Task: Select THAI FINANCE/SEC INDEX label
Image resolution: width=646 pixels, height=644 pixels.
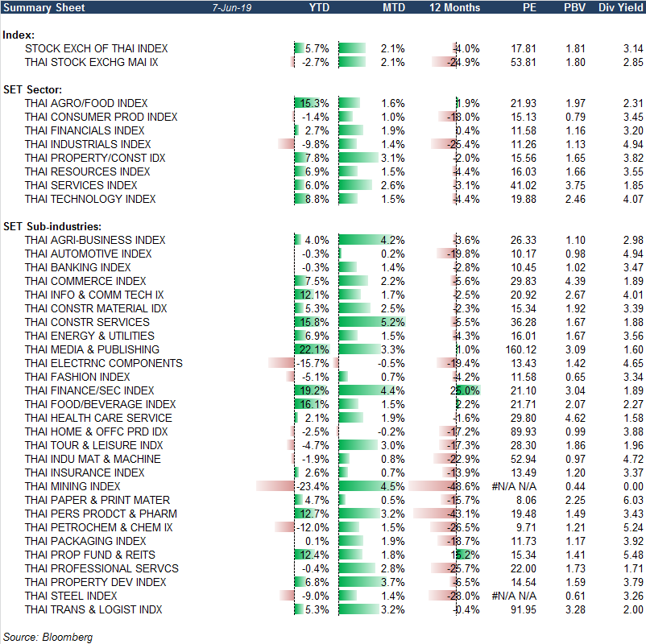Action: pos(89,390)
